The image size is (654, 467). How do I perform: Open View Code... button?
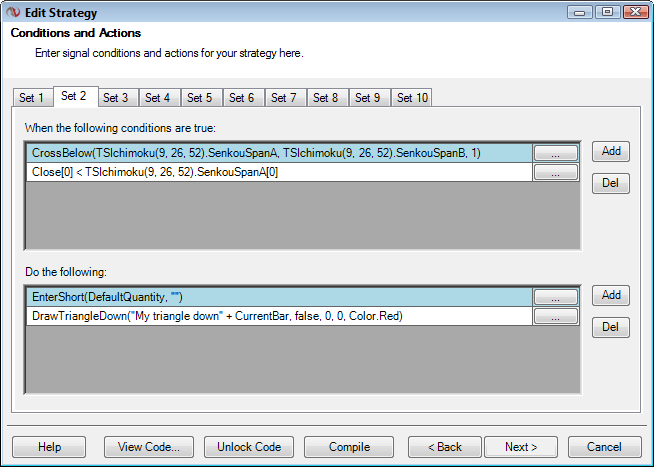(x=149, y=447)
